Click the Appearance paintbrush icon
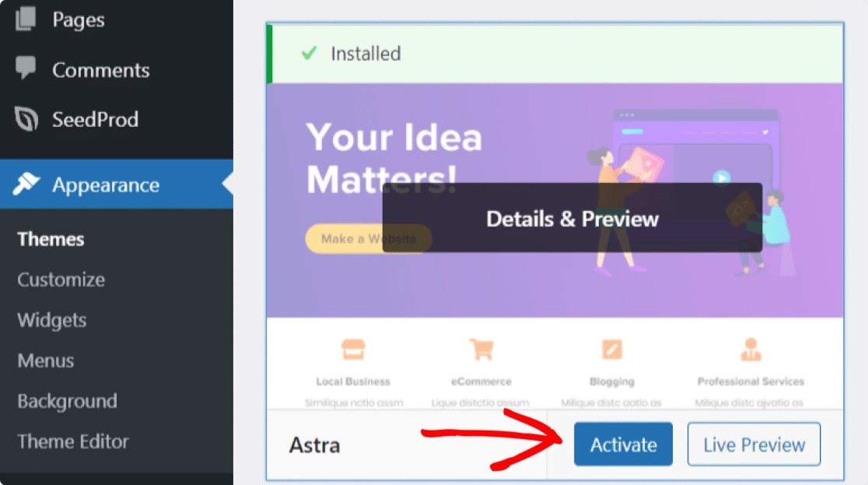Image resolution: width=868 pixels, height=485 pixels. (26, 184)
